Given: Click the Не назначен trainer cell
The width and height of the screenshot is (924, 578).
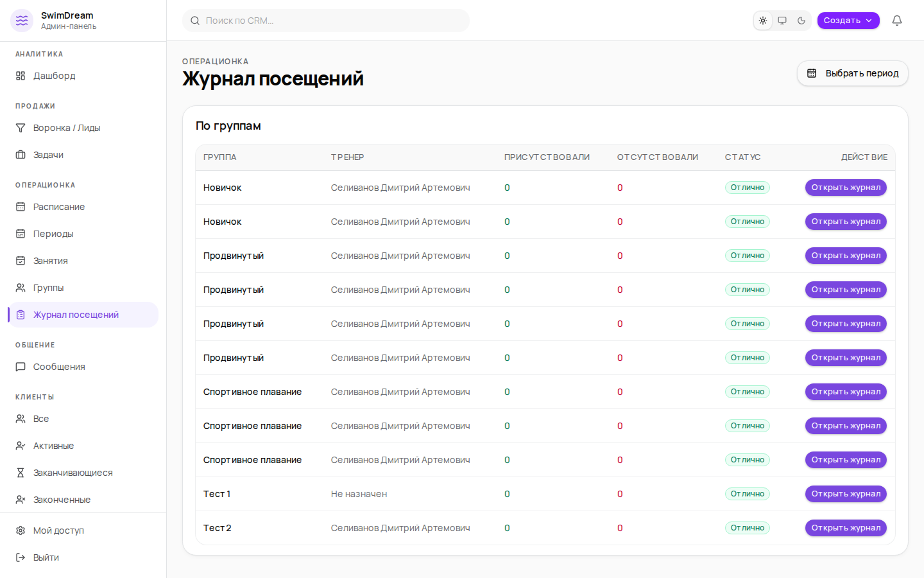Looking at the screenshot, I should [359, 494].
